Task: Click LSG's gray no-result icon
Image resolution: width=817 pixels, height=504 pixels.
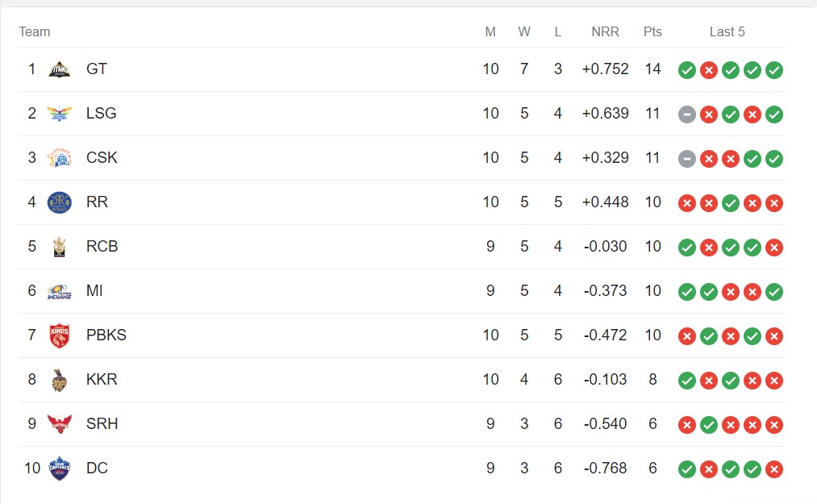Action: 687,115
